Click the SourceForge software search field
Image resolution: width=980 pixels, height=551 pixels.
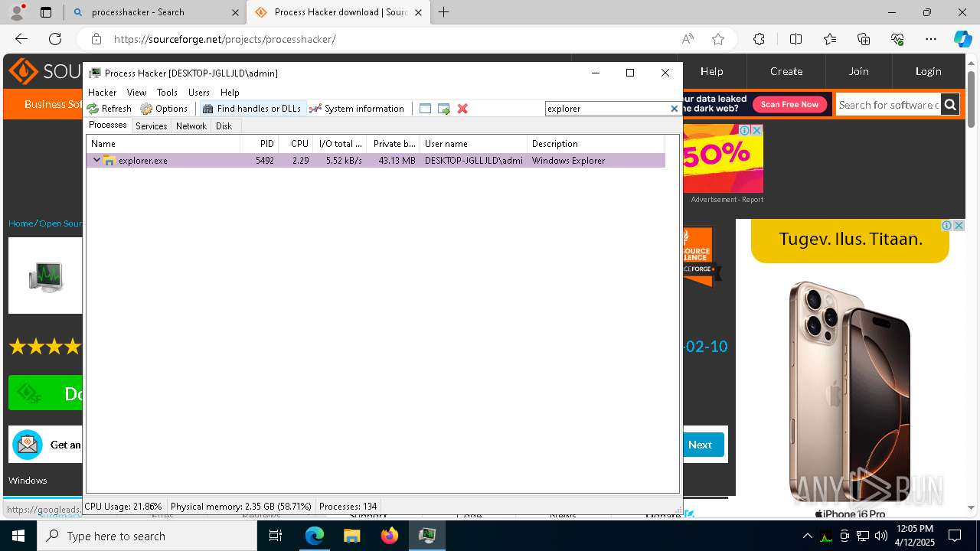(x=887, y=105)
